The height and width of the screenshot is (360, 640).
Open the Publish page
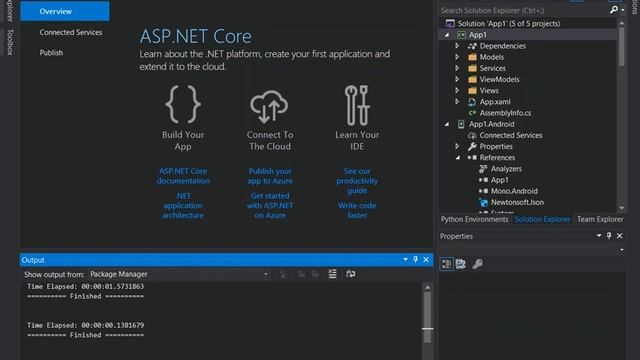(x=51, y=53)
